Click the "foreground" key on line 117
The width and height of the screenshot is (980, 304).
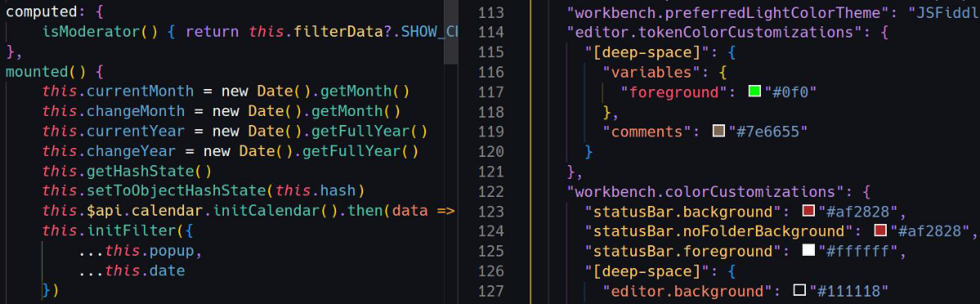[x=673, y=92]
